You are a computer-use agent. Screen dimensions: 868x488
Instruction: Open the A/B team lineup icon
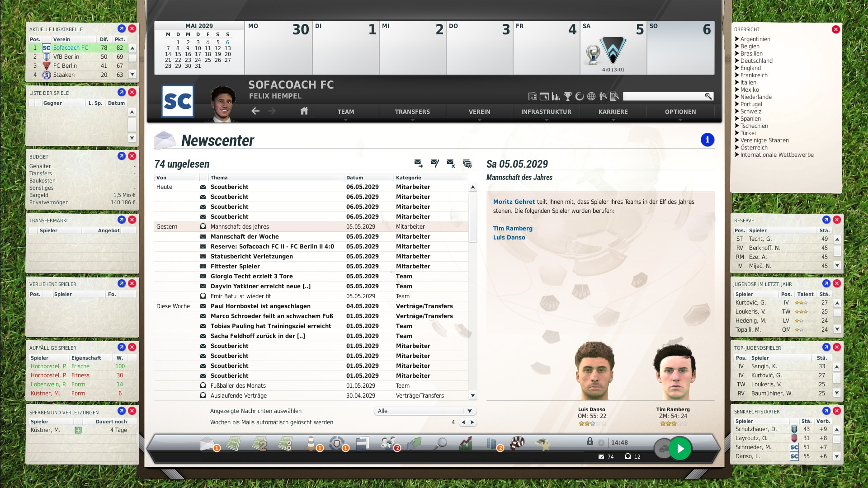click(x=285, y=443)
